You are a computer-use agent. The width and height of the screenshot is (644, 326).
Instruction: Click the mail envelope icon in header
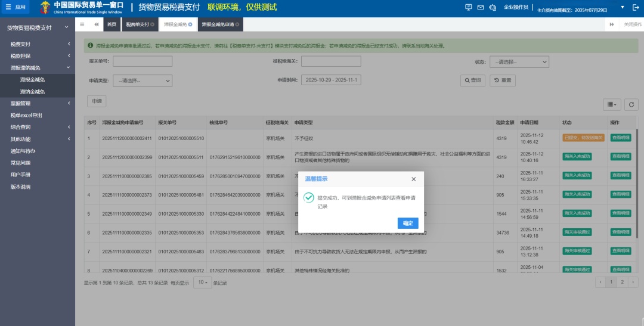pos(481,7)
